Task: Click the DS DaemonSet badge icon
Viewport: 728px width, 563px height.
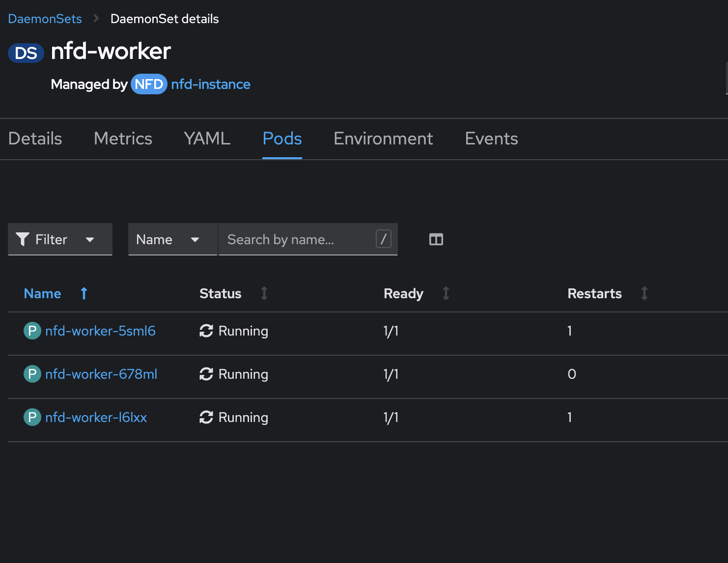Action: pyautogui.click(x=26, y=53)
